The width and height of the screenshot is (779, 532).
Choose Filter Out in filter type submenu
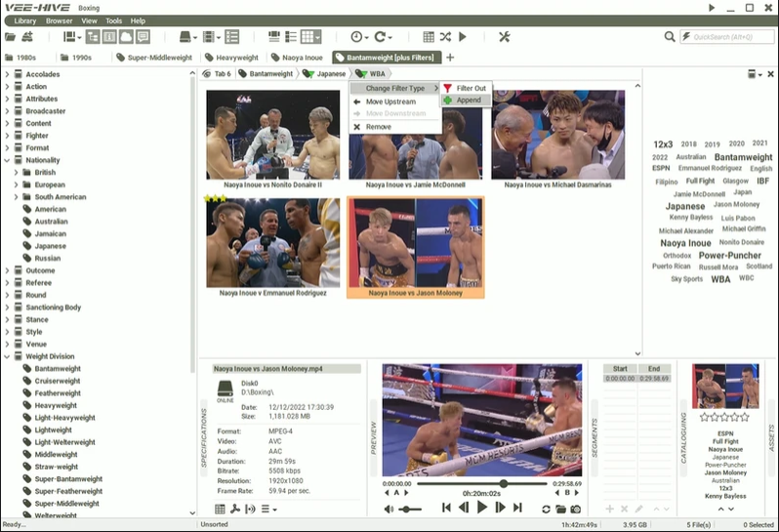(466, 88)
